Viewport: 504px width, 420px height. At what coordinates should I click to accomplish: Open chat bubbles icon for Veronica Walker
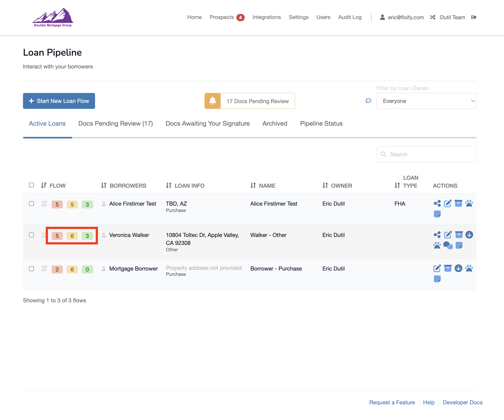tap(448, 245)
